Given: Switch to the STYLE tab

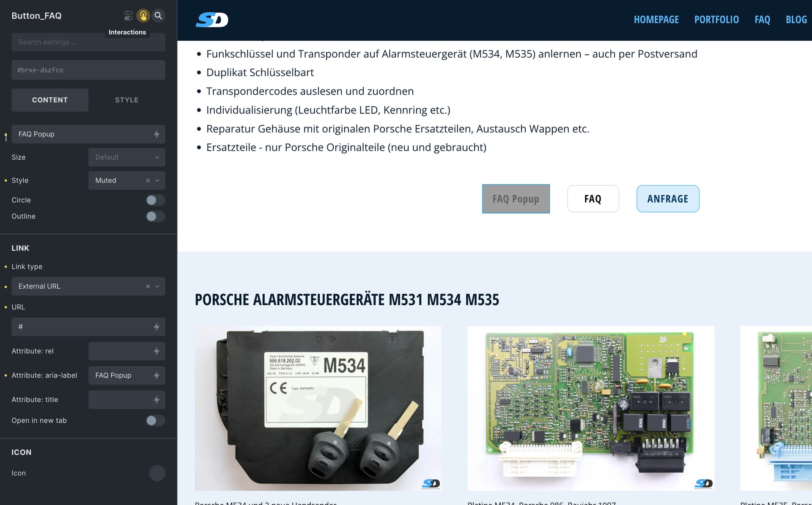Looking at the screenshot, I should 126,100.
